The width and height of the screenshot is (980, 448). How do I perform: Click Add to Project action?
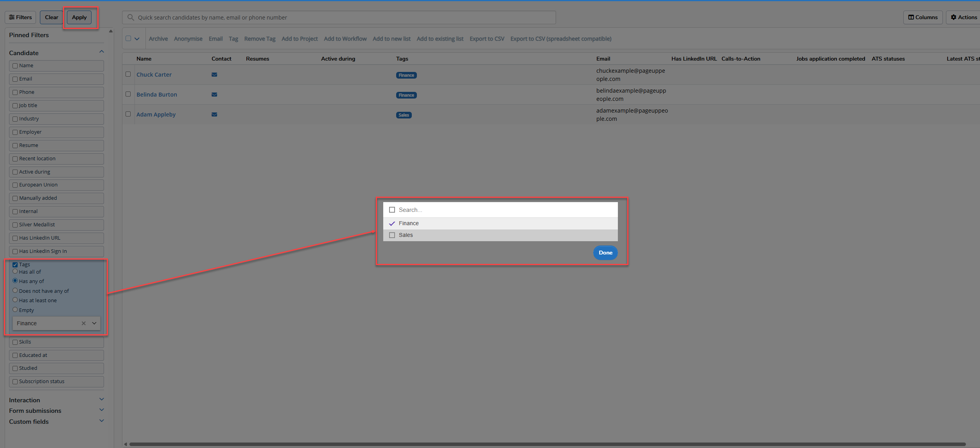pos(300,39)
